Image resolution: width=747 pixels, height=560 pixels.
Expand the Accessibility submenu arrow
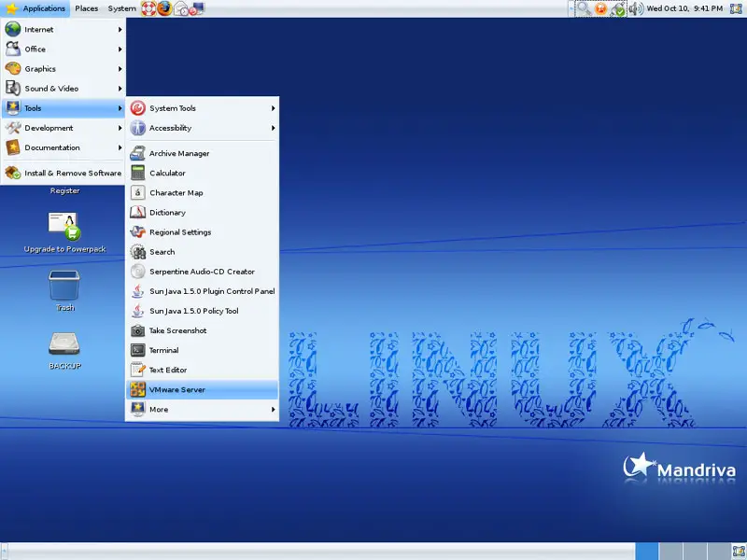tap(273, 128)
